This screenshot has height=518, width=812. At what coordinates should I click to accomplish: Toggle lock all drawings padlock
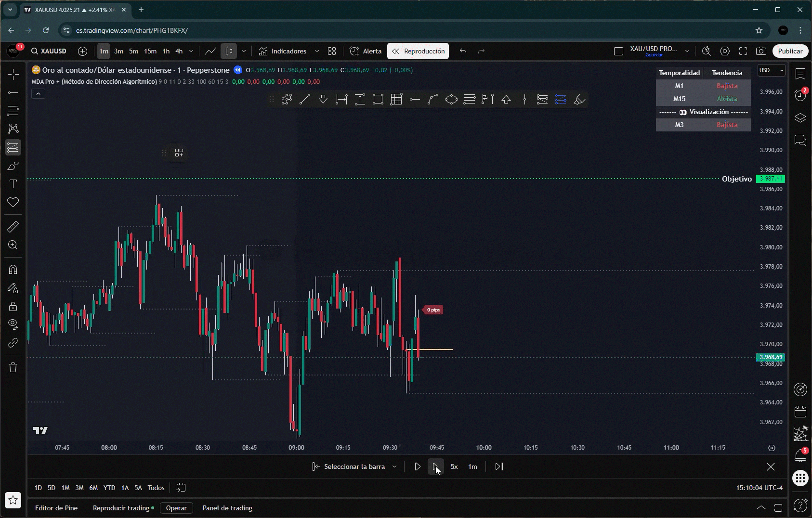pyautogui.click(x=13, y=307)
